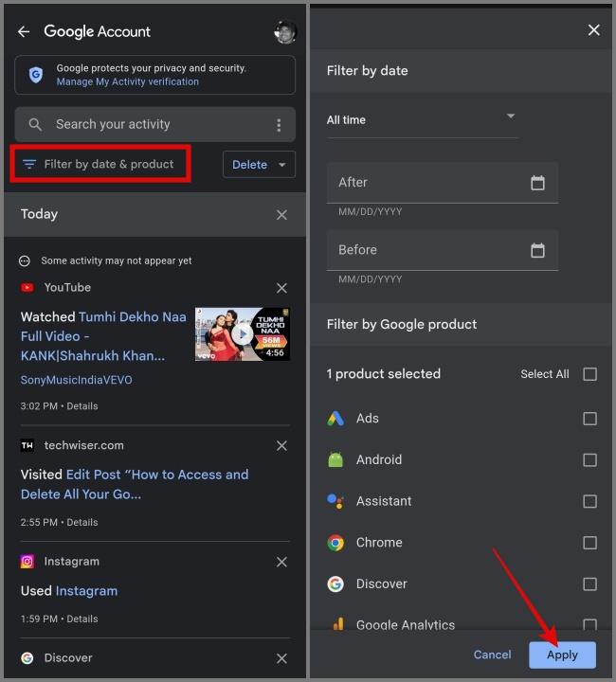Click the Chrome product icon
The image size is (616, 682).
click(335, 543)
